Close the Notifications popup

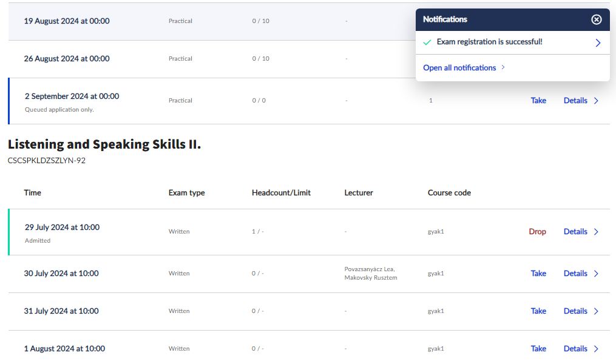point(597,19)
